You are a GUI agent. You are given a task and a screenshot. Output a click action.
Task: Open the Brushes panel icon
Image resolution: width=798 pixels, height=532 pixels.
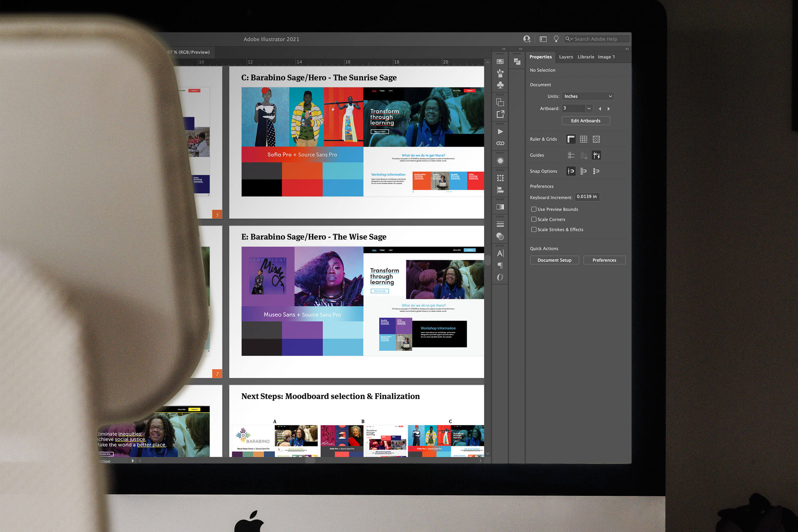click(500, 73)
